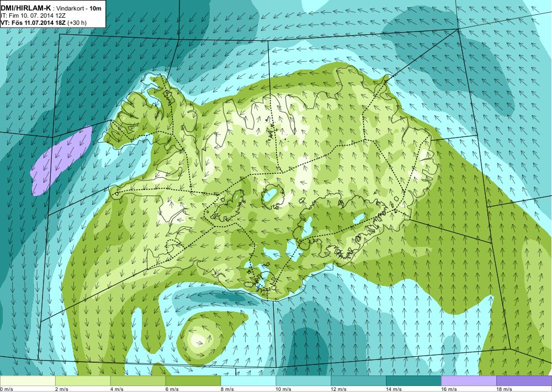Select the dark teal 14–16 m/s legend swatch
This screenshot has width=552, height=392.
pyautogui.click(x=413, y=381)
